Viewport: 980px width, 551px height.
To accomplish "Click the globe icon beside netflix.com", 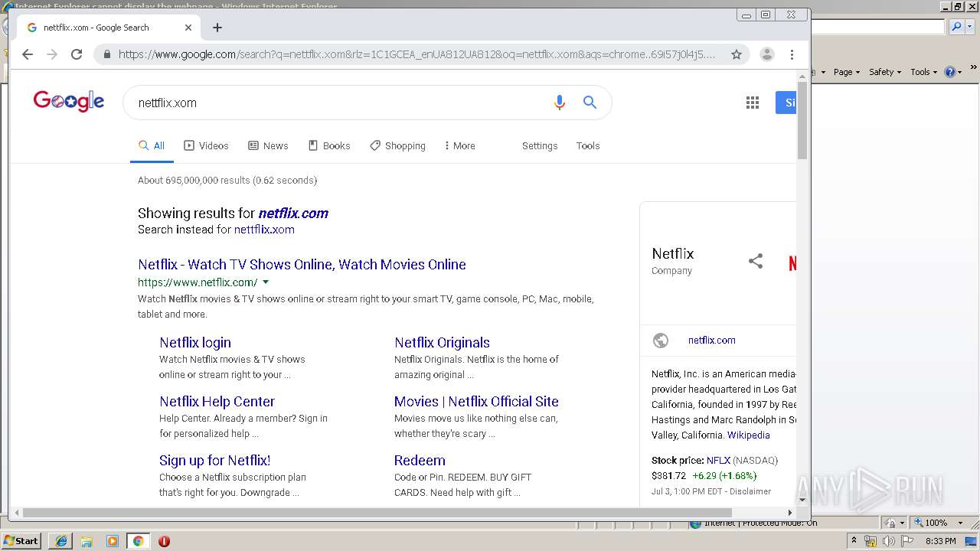I will (661, 341).
